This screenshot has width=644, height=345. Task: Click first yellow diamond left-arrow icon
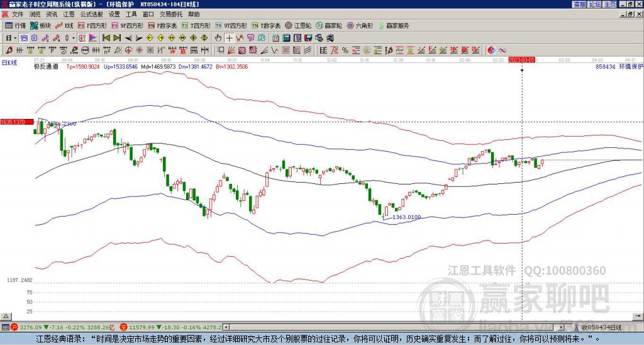click(150, 38)
